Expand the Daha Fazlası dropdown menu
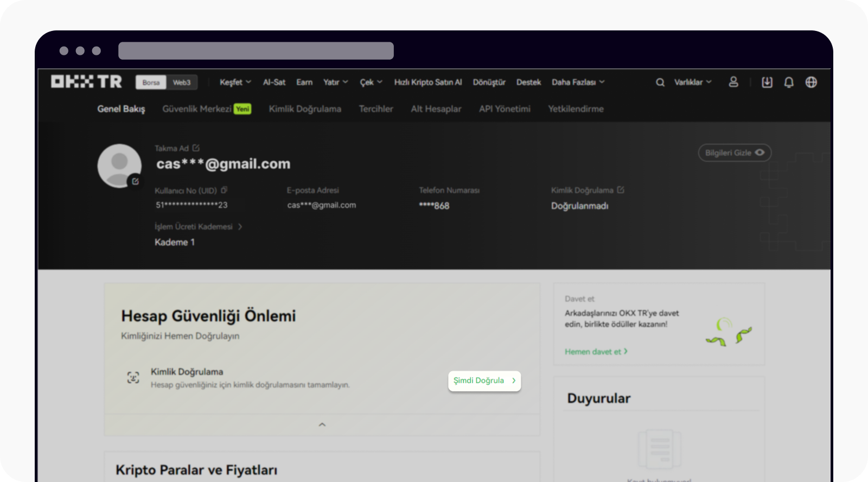This screenshot has height=482, width=868. (x=578, y=82)
